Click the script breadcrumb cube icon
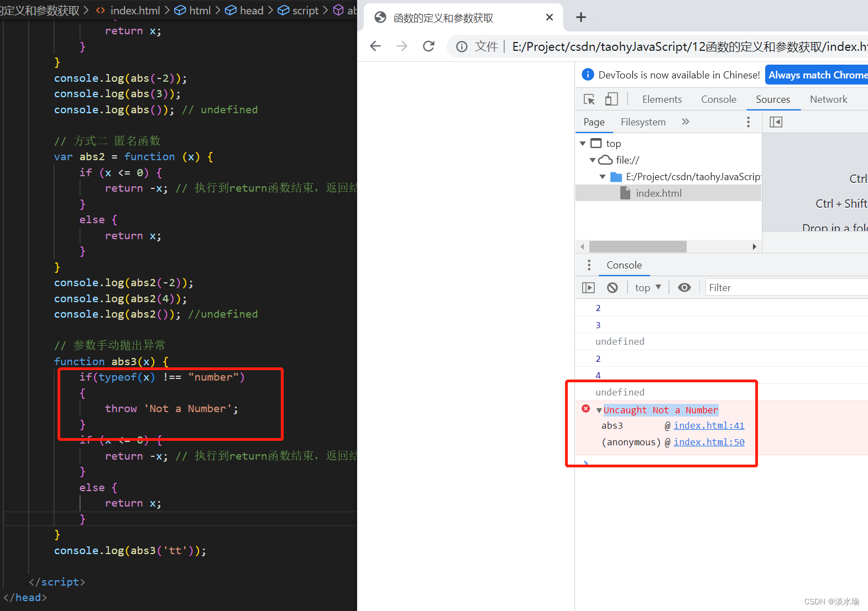Screen dimensions: 868x611 tap(283, 10)
